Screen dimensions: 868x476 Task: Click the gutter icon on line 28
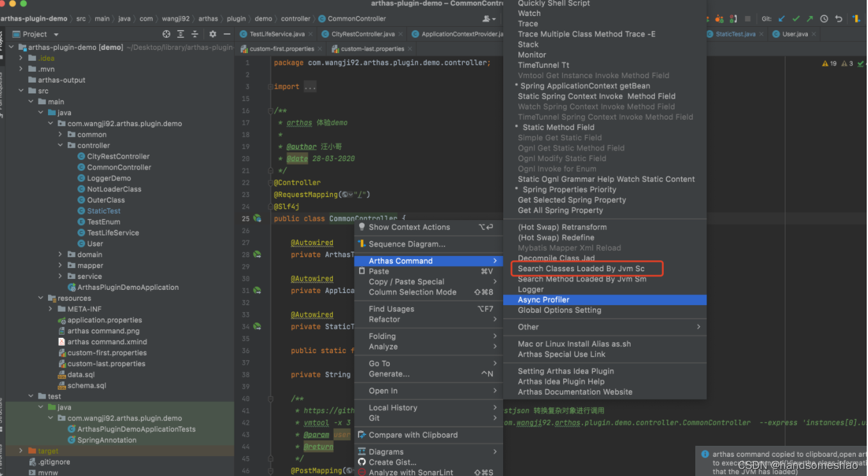[x=257, y=255]
